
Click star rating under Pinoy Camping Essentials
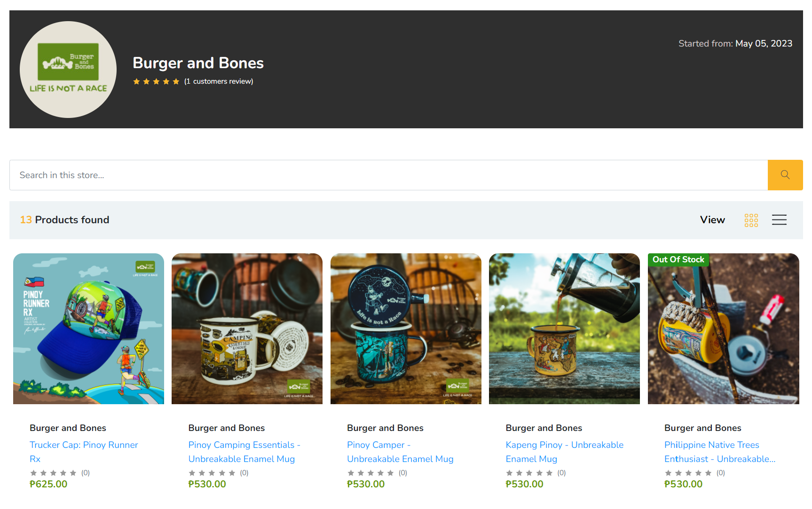click(x=212, y=473)
